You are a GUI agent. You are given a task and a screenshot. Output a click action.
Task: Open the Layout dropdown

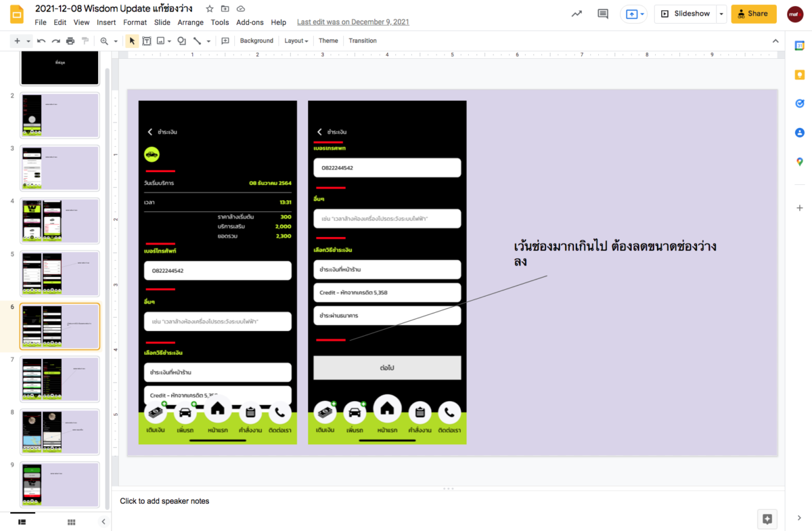pyautogui.click(x=296, y=41)
